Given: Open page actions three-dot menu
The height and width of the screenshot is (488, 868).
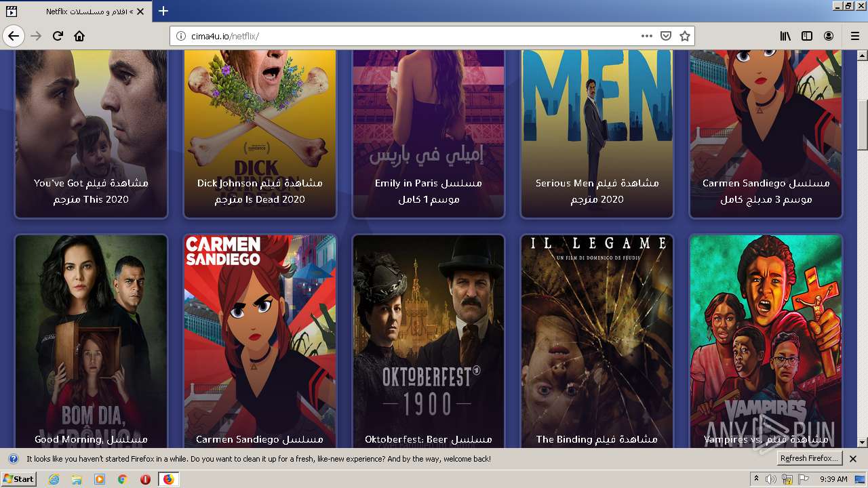Looking at the screenshot, I should [646, 36].
